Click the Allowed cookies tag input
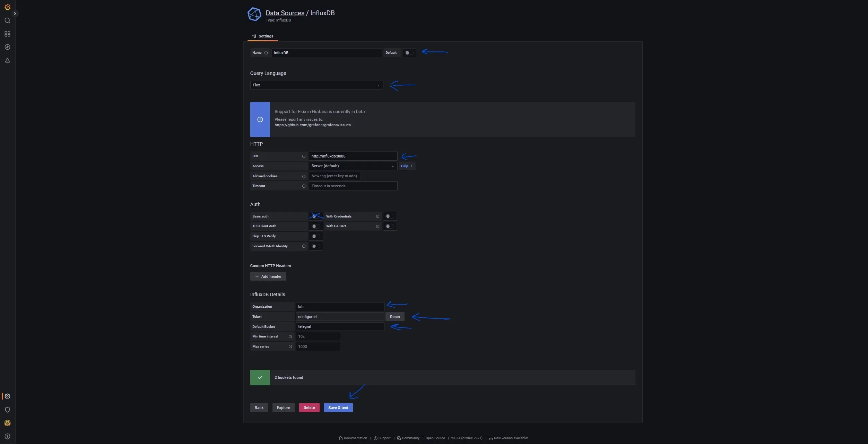Viewport: 868px width, 444px height. point(335,176)
